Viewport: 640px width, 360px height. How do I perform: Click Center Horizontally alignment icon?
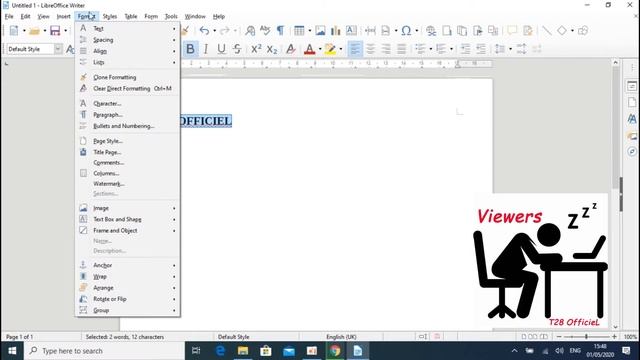pos(370,49)
